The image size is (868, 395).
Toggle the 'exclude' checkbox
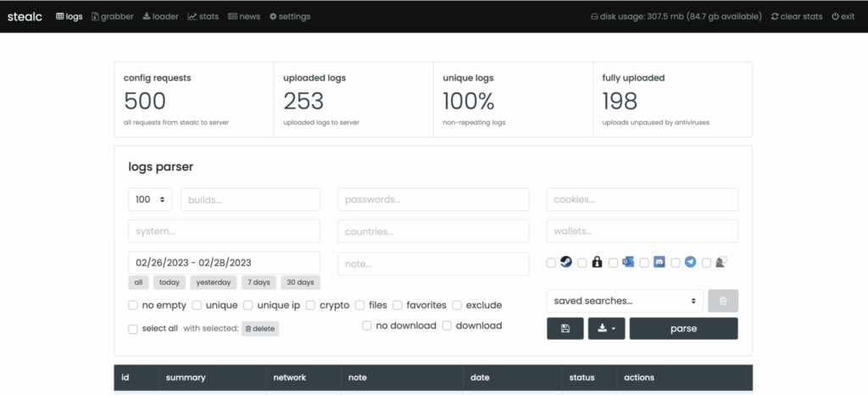457,305
